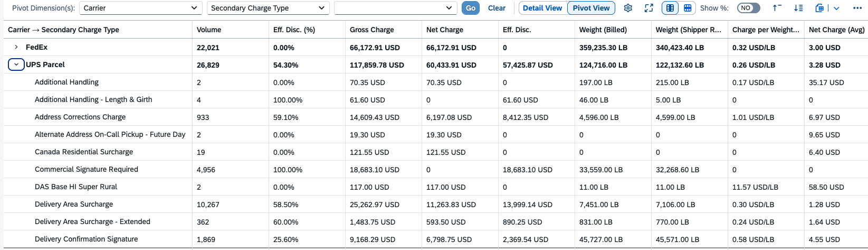Select the three-column grid layout icon

(688, 8)
